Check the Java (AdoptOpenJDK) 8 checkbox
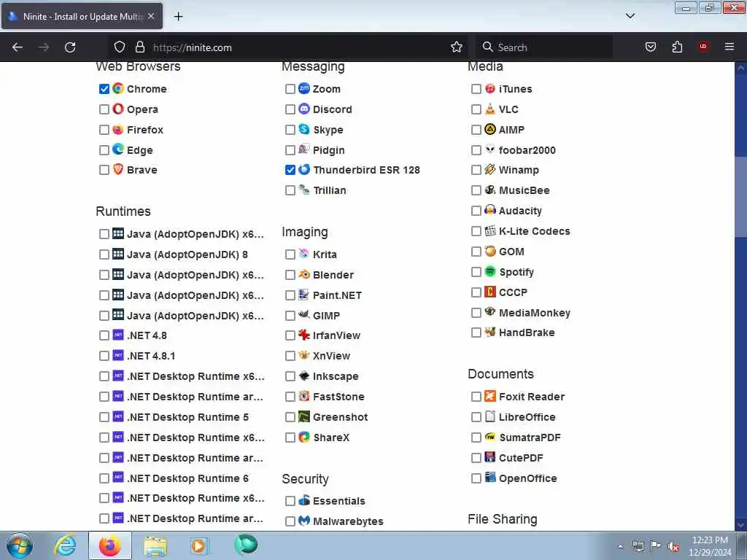 point(104,254)
